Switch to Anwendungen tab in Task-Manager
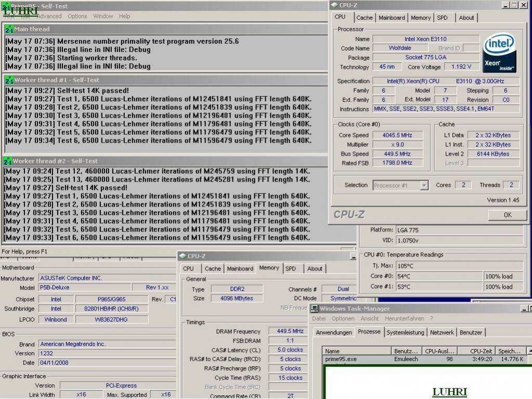 [334, 332]
